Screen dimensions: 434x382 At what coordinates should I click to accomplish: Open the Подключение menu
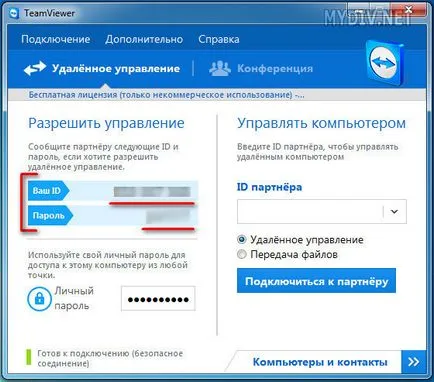56,39
